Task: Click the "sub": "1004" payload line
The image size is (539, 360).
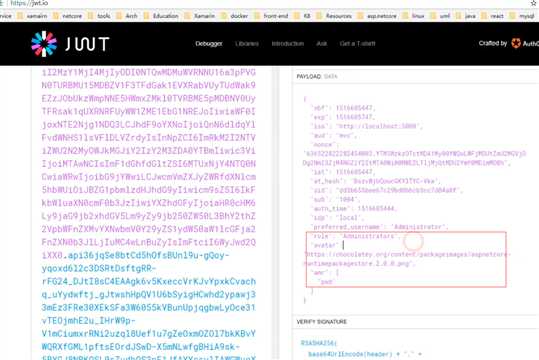Action: point(335,199)
